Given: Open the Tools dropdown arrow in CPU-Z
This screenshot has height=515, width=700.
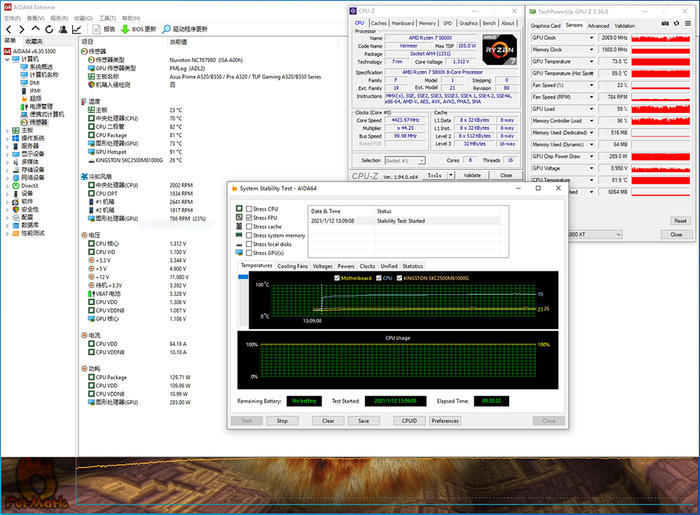Looking at the screenshot, I should [x=451, y=175].
